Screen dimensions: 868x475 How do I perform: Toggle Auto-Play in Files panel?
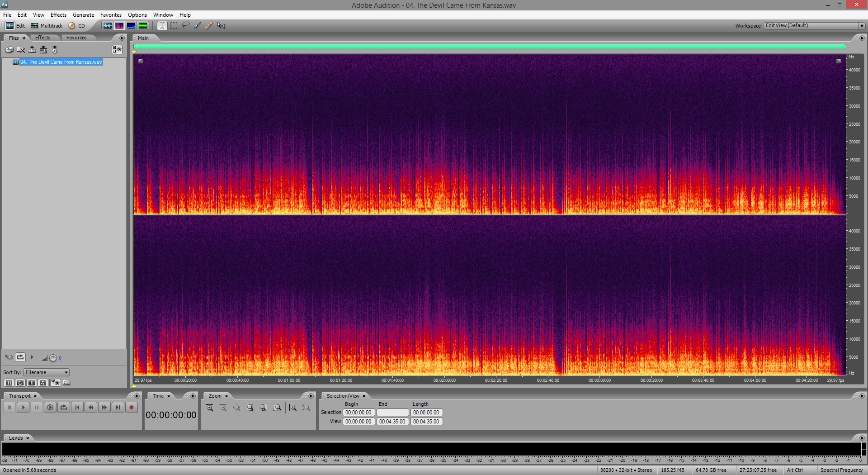pyautogui.click(x=9, y=357)
